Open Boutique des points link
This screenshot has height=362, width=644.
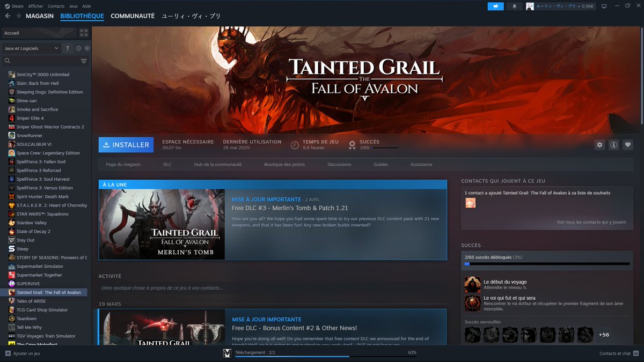(284, 165)
